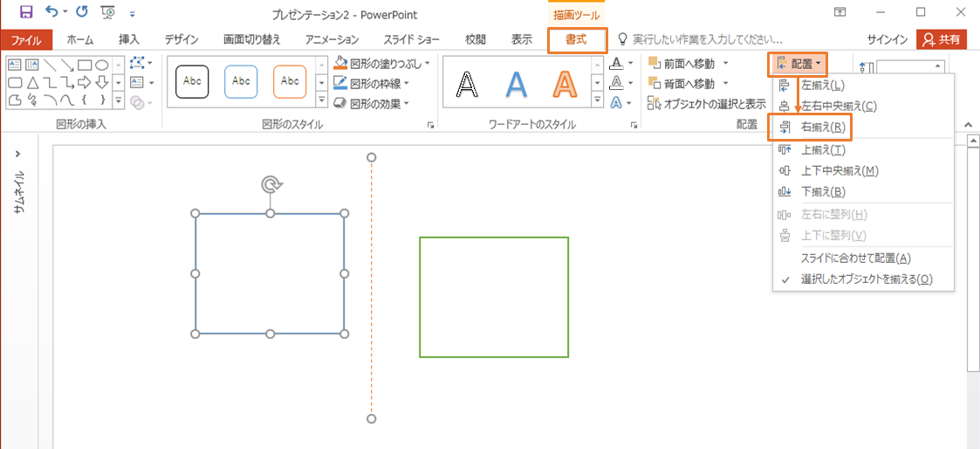Click the オブジェクトの選択と表示 selection pane button
Screen dimensions: 980x449
coord(708,103)
